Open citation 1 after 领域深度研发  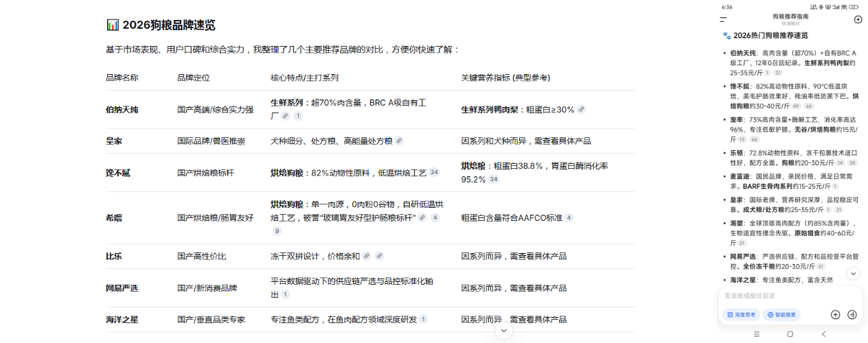point(423,319)
